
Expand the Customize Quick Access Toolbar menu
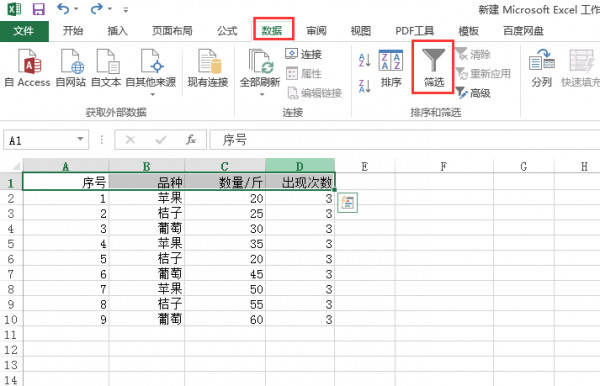[126, 10]
